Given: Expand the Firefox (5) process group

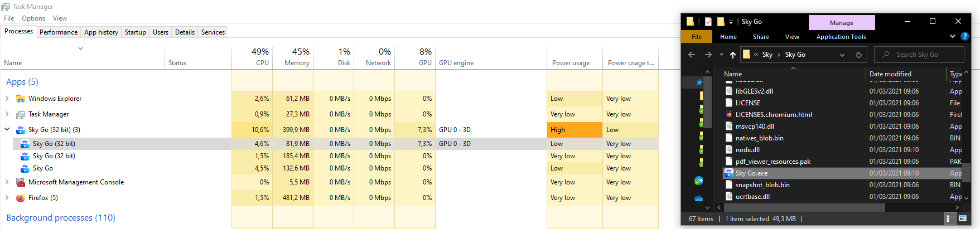Looking at the screenshot, I should click(7, 198).
